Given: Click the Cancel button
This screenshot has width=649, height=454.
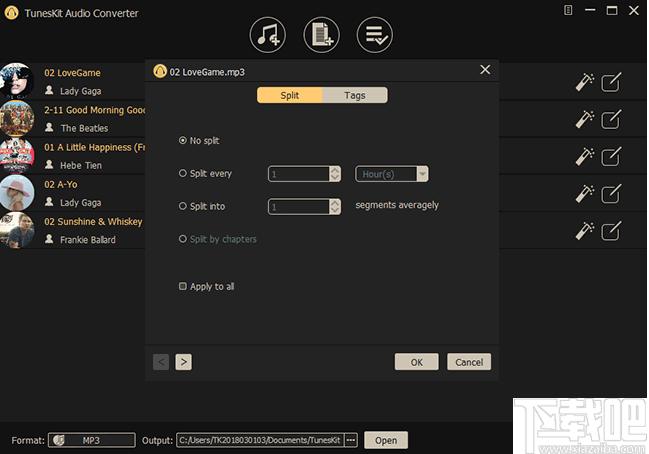Looking at the screenshot, I should click(469, 362).
